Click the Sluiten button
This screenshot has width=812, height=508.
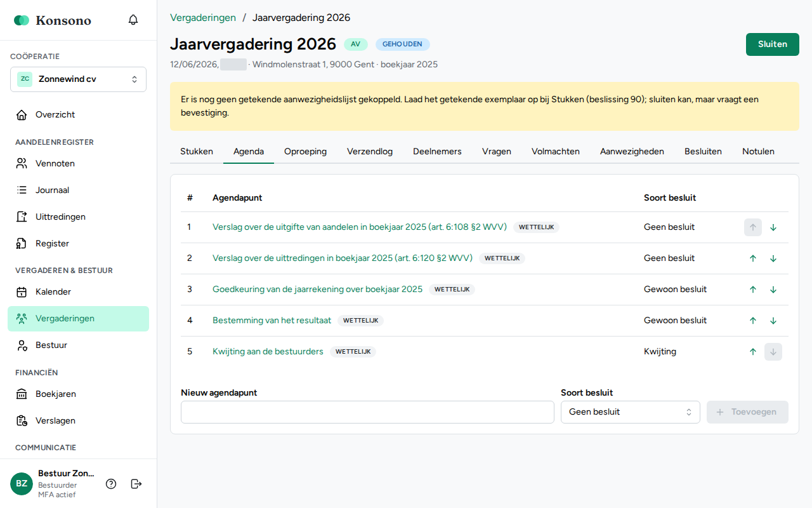coord(773,44)
